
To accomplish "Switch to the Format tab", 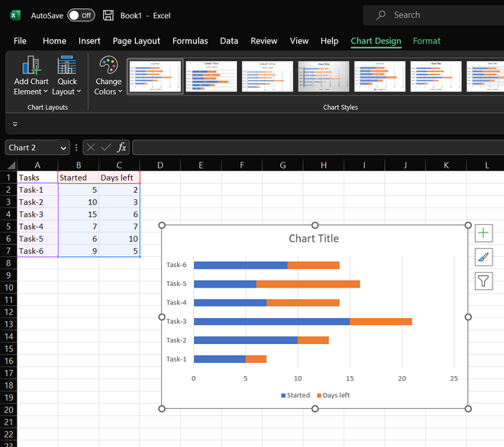I will click(x=427, y=40).
